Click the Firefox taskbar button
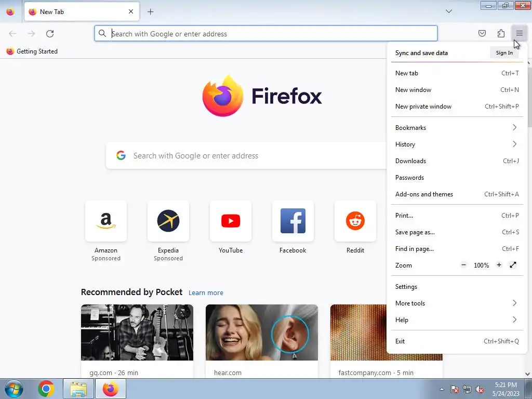The height and width of the screenshot is (399, 532). [111, 389]
